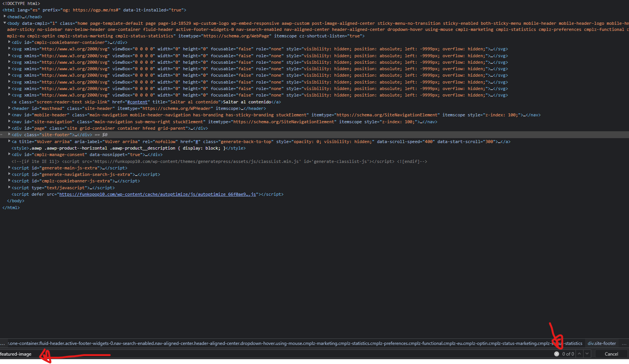Screen dimensions: 629x364
Task: Go to previous search result arrow
Action: (x=579, y=354)
